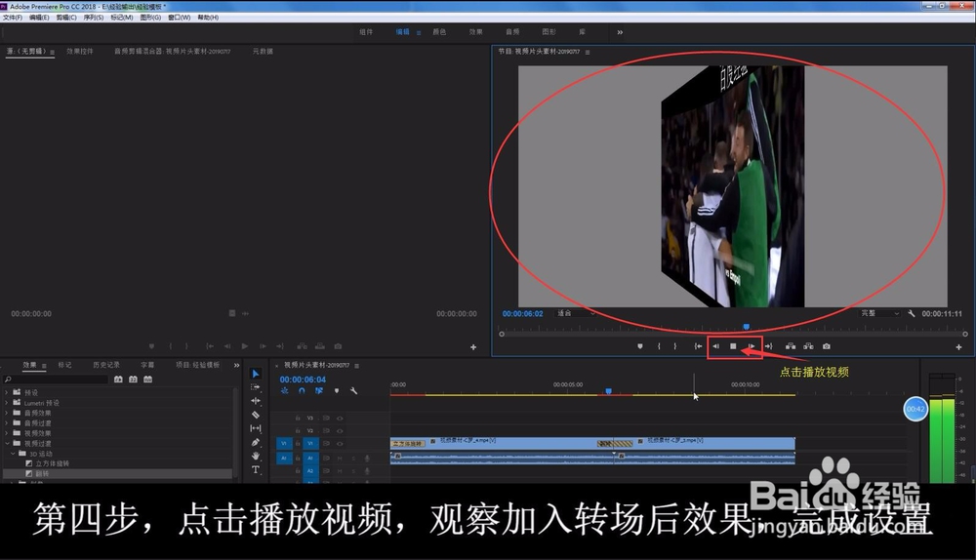Show overflow panels with effects panel chevron
The height and width of the screenshot is (560, 976).
(x=236, y=365)
